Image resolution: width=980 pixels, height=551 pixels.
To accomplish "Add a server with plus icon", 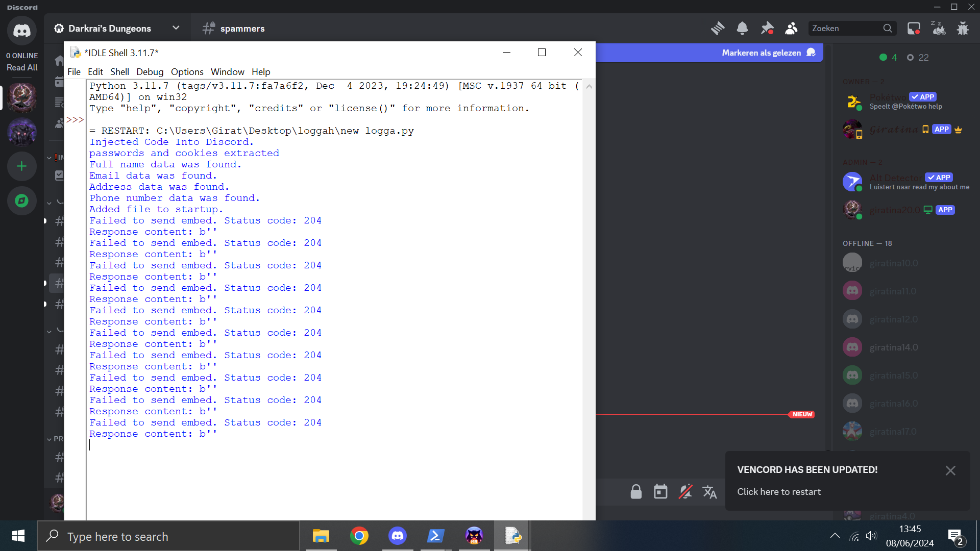I will click(21, 166).
